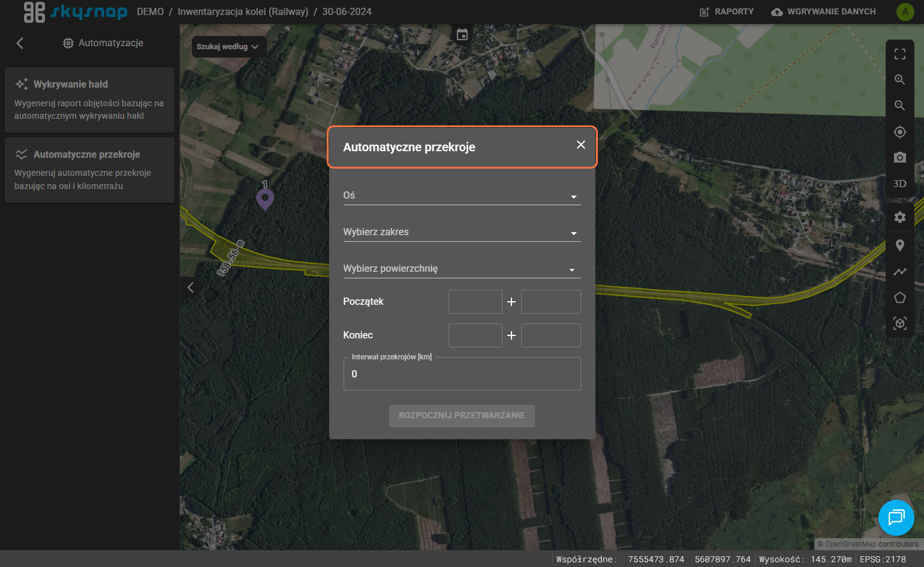The width and height of the screenshot is (924, 567).
Task: Open map settings gear
Action: tap(899, 217)
